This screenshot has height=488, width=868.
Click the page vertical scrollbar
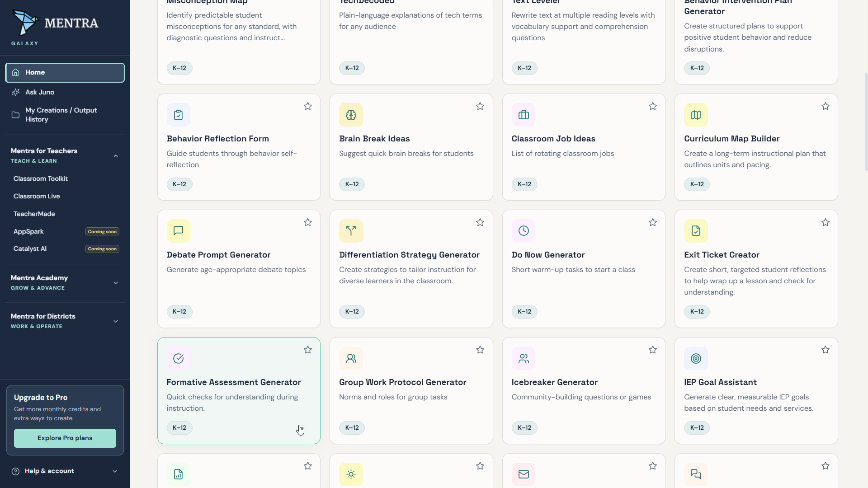point(866,122)
